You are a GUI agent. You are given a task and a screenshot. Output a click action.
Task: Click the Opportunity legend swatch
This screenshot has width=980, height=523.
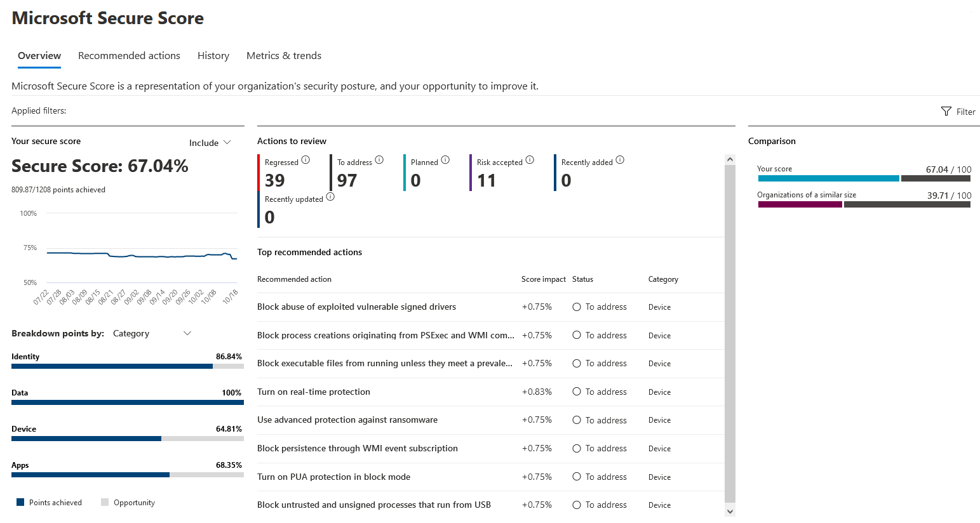point(105,502)
